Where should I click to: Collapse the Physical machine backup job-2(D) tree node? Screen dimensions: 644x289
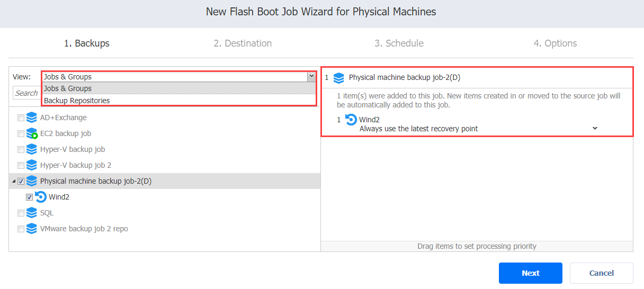(13, 182)
